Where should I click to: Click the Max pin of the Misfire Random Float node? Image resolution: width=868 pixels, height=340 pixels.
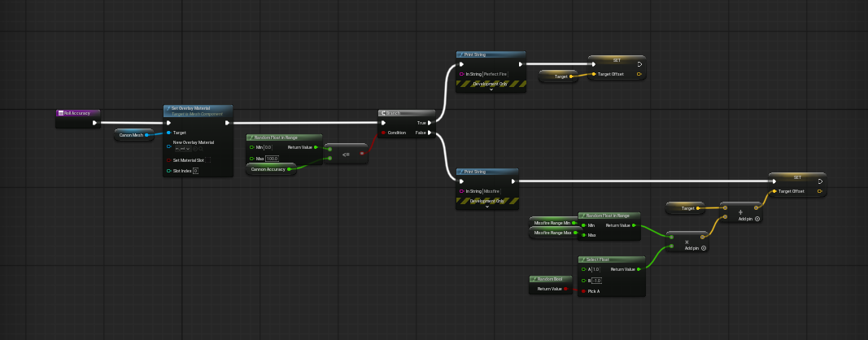tap(583, 235)
